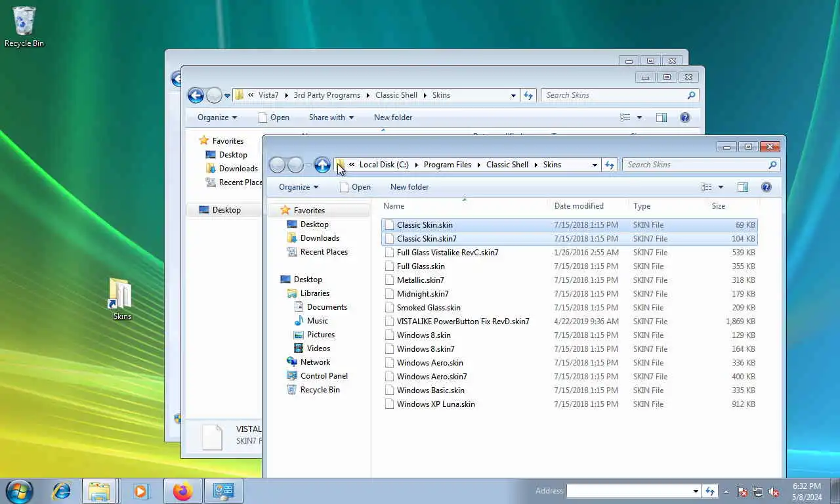Viewport: 840px width, 504px height.
Task: Select Music library in navigation pane
Action: [317, 321]
